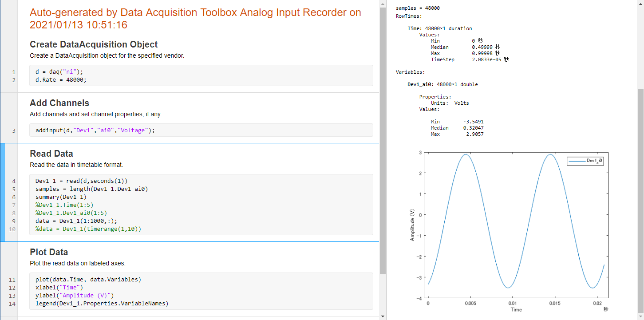Click line number 4 in the gutter
The image size is (644, 320).
(x=13, y=181)
